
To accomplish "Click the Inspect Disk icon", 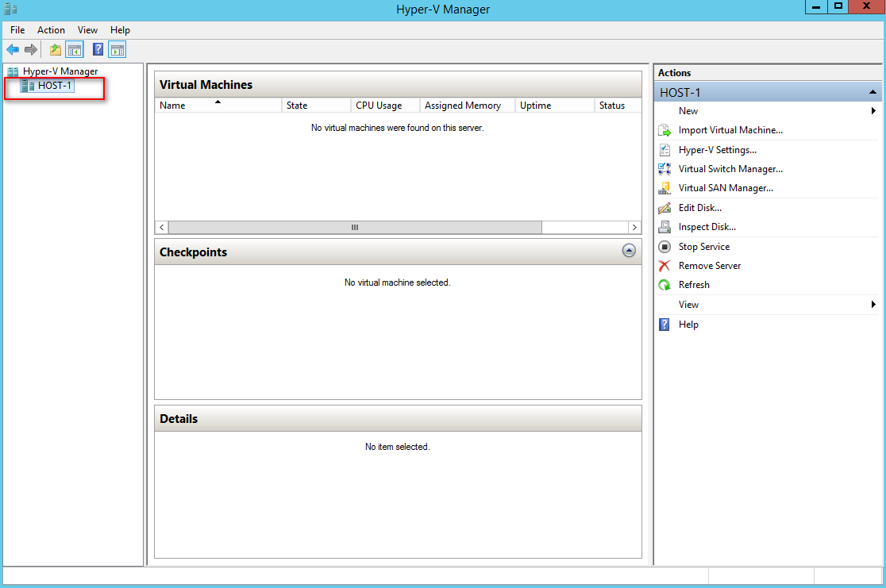I will 664,227.
